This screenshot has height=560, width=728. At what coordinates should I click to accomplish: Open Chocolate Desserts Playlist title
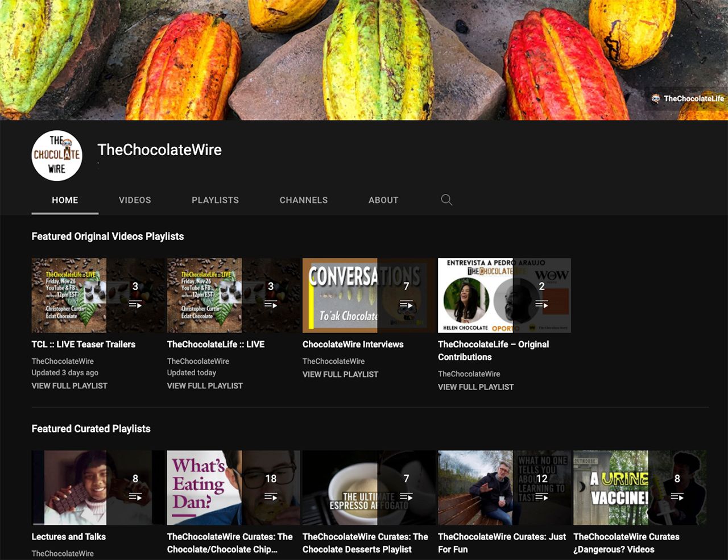coord(365,542)
